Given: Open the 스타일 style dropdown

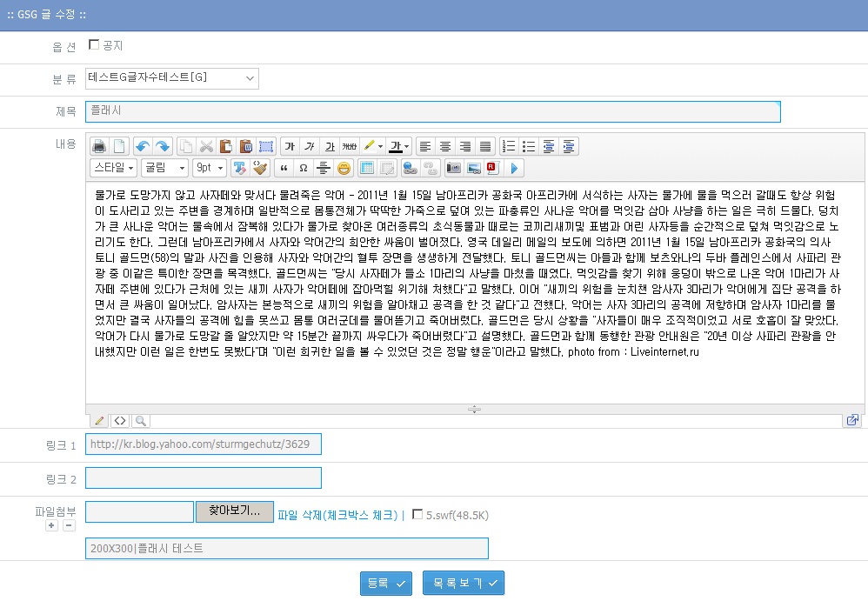Looking at the screenshot, I should tap(113, 168).
